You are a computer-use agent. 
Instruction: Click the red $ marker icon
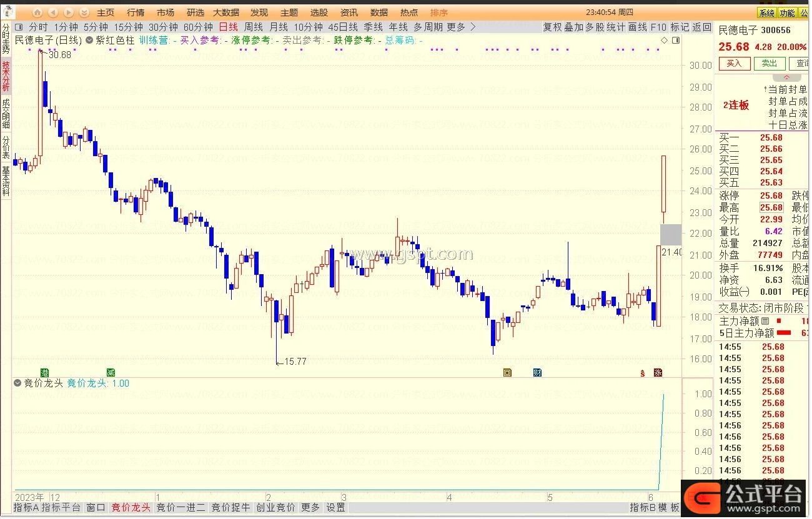pos(642,373)
